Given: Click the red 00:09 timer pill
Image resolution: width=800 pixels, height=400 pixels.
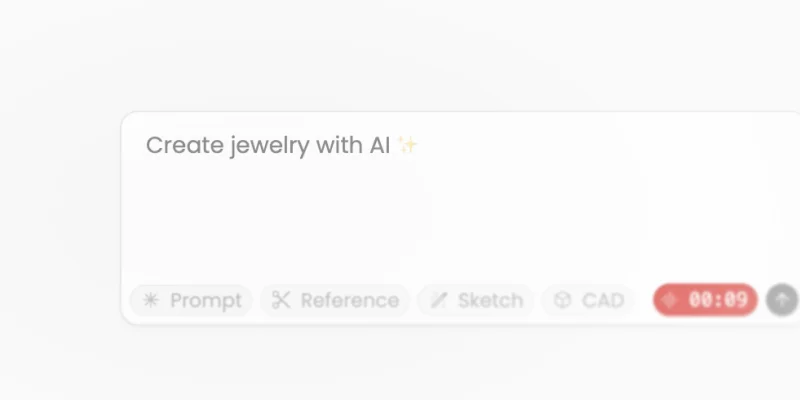Looking at the screenshot, I should click(705, 300).
